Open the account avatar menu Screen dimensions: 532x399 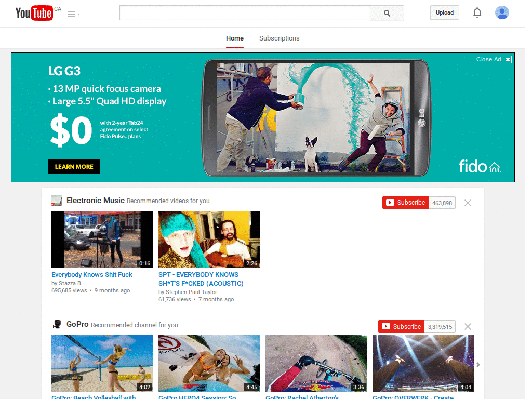[x=502, y=12]
